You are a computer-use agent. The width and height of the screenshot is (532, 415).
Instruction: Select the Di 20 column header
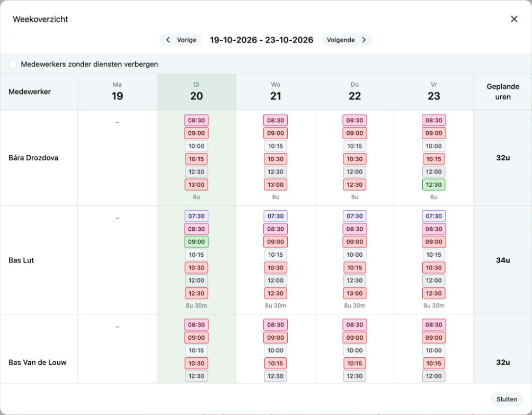(197, 92)
